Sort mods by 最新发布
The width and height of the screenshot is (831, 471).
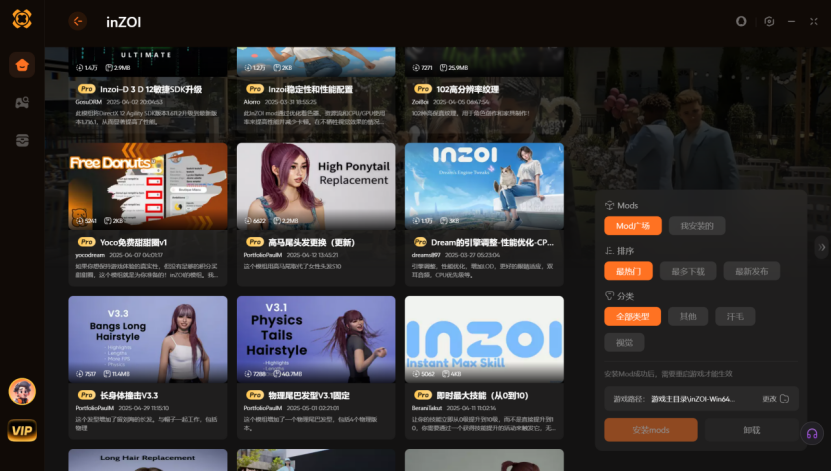(x=752, y=271)
